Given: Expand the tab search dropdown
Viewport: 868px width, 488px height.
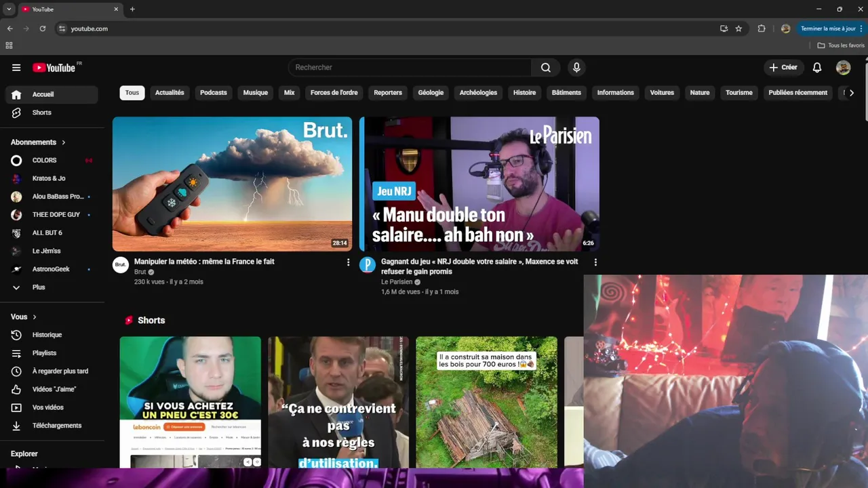Looking at the screenshot, I should click(x=9, y=9).
